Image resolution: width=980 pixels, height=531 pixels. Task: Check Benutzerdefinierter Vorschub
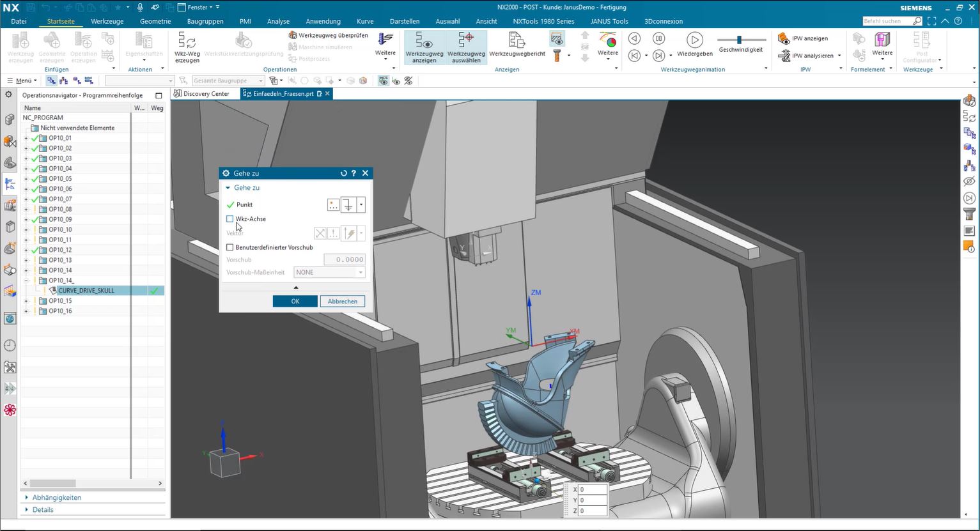pyautogui.click(x=230, y=247)
